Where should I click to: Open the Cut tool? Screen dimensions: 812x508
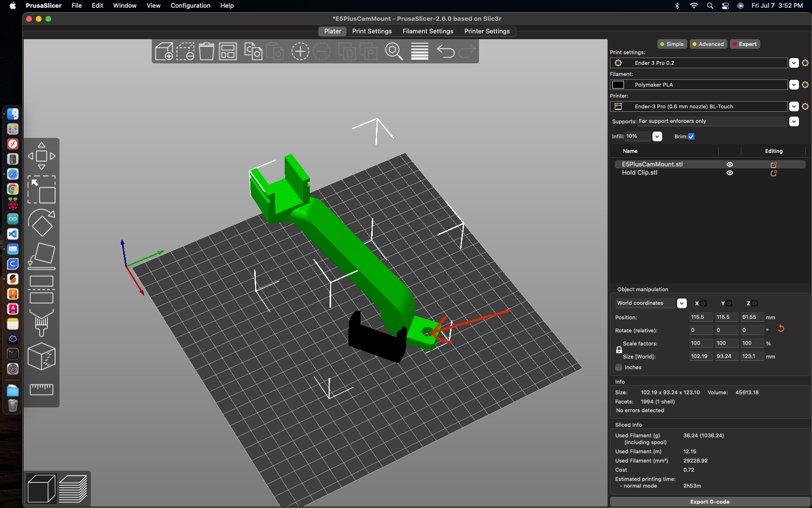pos(42,289)
